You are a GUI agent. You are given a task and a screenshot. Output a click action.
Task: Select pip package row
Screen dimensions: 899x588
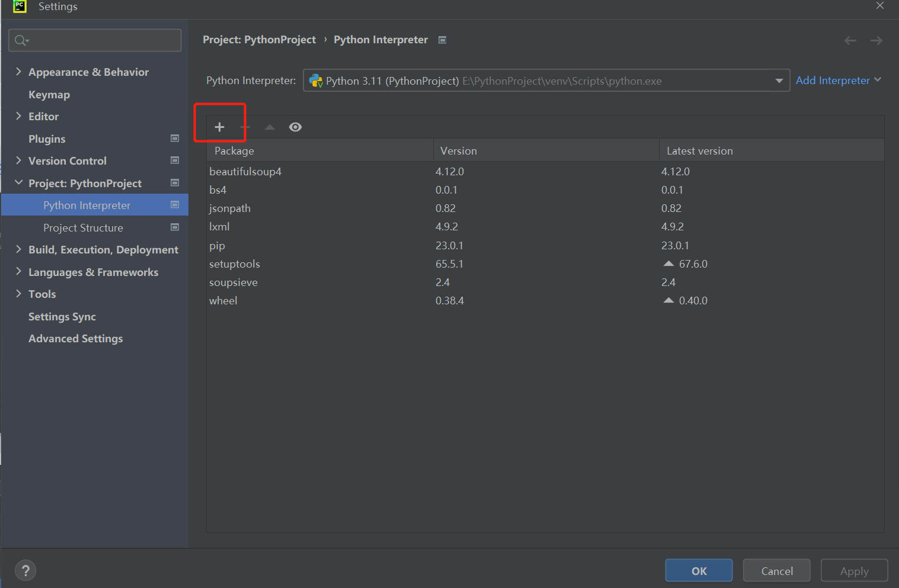coord(545,245)
